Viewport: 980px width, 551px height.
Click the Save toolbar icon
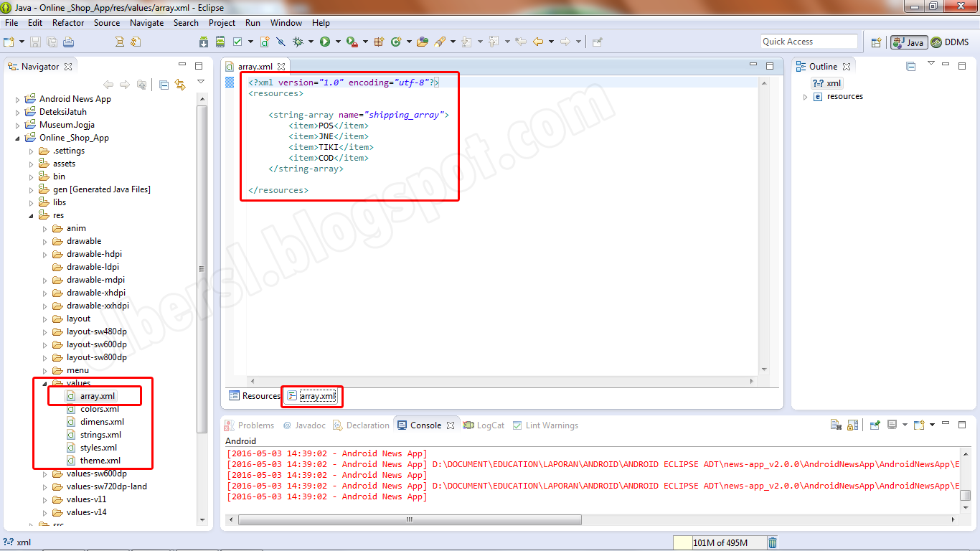click(x=36, y=41)
